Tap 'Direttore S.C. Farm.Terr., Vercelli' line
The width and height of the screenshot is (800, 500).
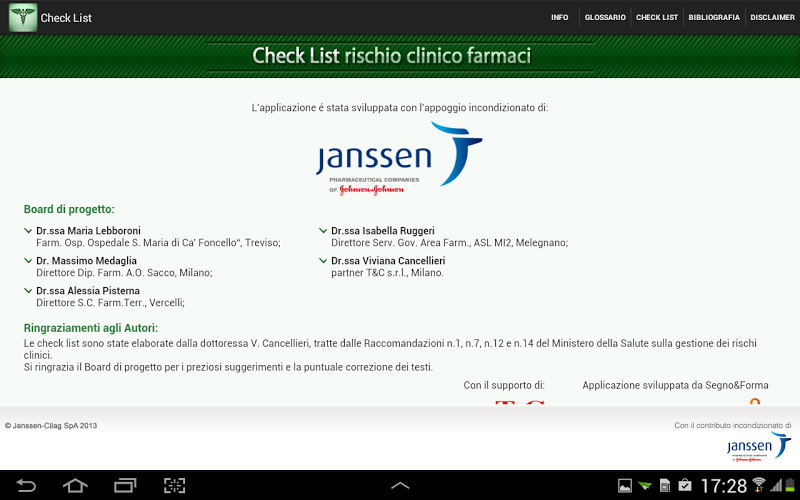110,303
